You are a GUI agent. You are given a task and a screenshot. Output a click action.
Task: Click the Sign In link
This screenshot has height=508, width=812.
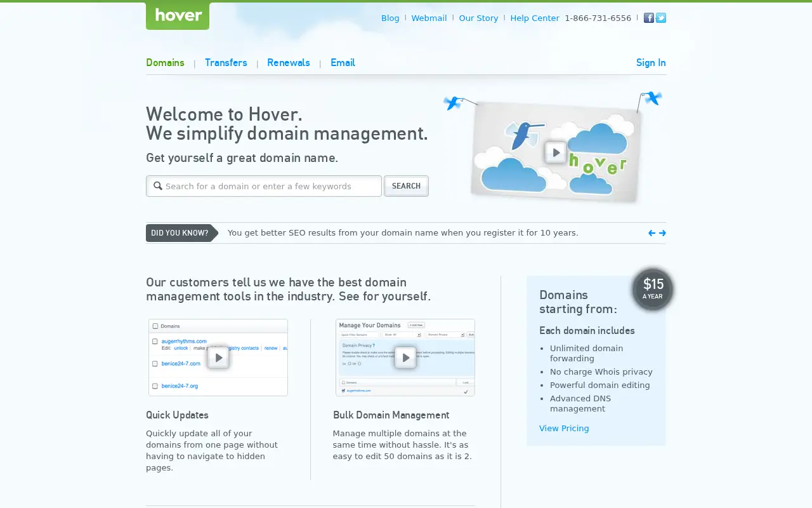coord(651,63)
